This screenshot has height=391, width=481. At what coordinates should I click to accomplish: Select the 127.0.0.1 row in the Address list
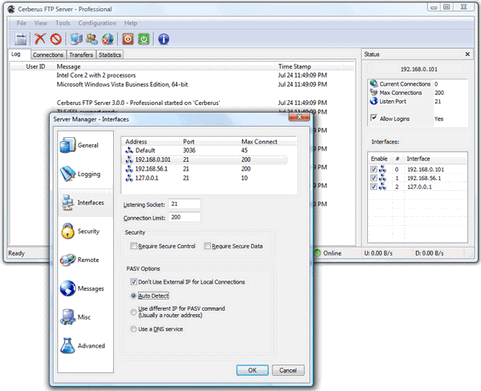[x=206, y=178]
